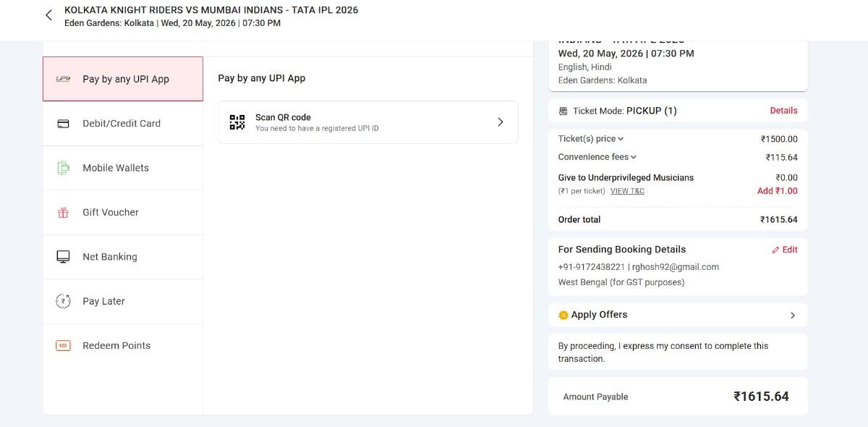
Task: Click Give to Underprivileged Musicians label
Action: [x=626, y=177]
